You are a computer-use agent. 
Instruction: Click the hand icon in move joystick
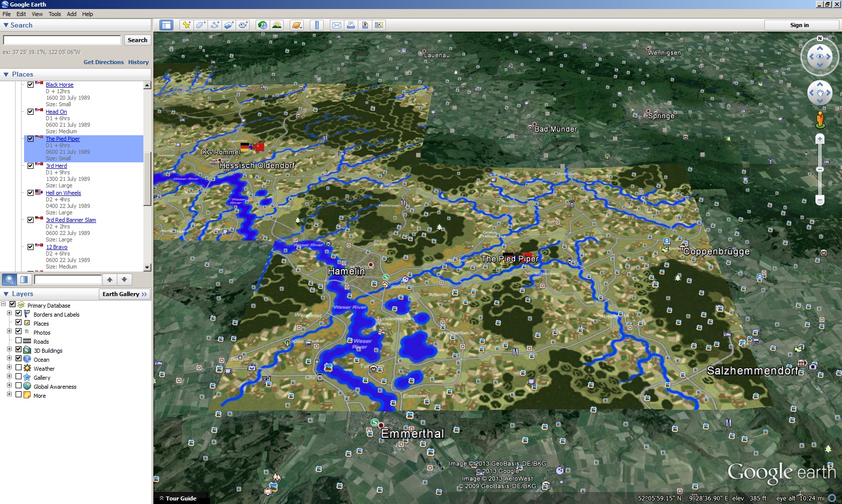point(820,93)
